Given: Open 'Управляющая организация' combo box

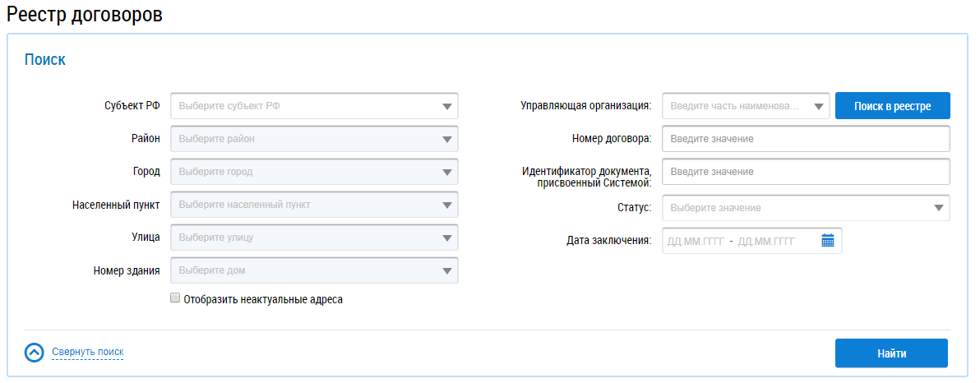Looking at the screenshot, I should tap(746, 106).
